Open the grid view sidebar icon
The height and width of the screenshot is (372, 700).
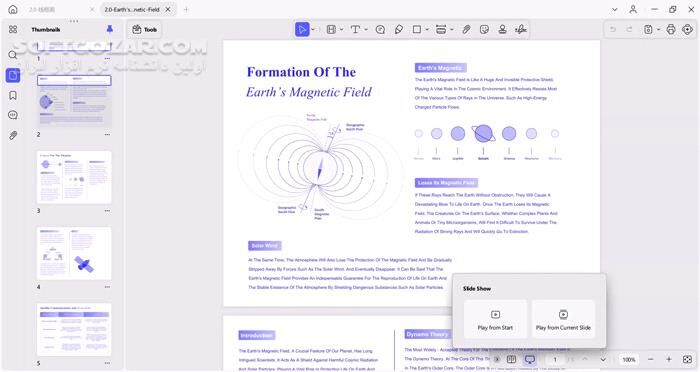point(13,29)
